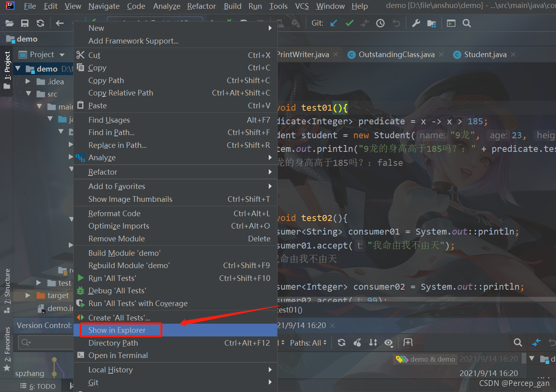Open the VCS menu
Image resolution: width=556 pixels, height=392 pixels.
tap(302, 6)
